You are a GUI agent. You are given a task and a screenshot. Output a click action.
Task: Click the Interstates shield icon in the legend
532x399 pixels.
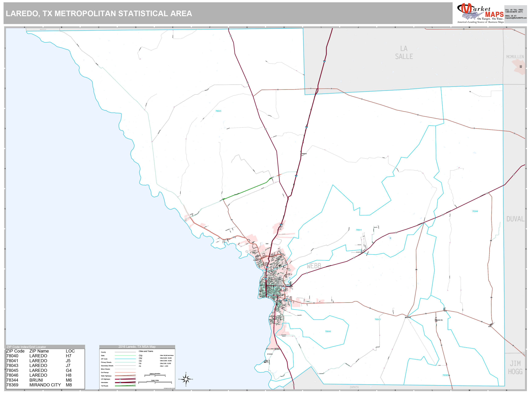tap(120, 383)
